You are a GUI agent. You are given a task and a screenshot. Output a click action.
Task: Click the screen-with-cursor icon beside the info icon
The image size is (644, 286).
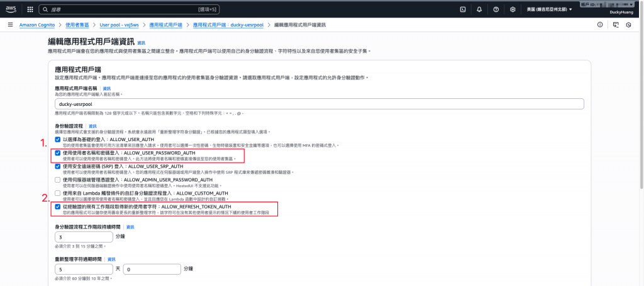[615, 25]
